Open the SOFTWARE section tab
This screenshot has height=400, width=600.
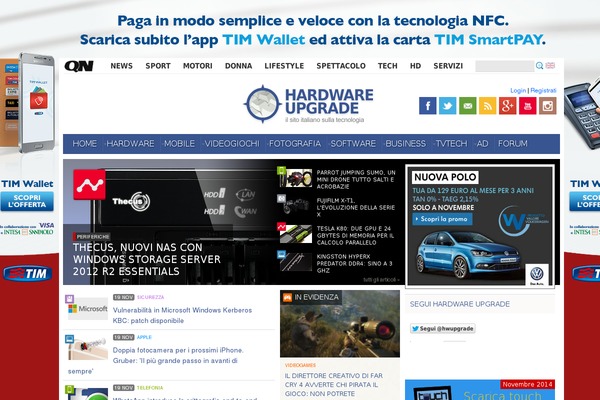(x=353, y=144)
